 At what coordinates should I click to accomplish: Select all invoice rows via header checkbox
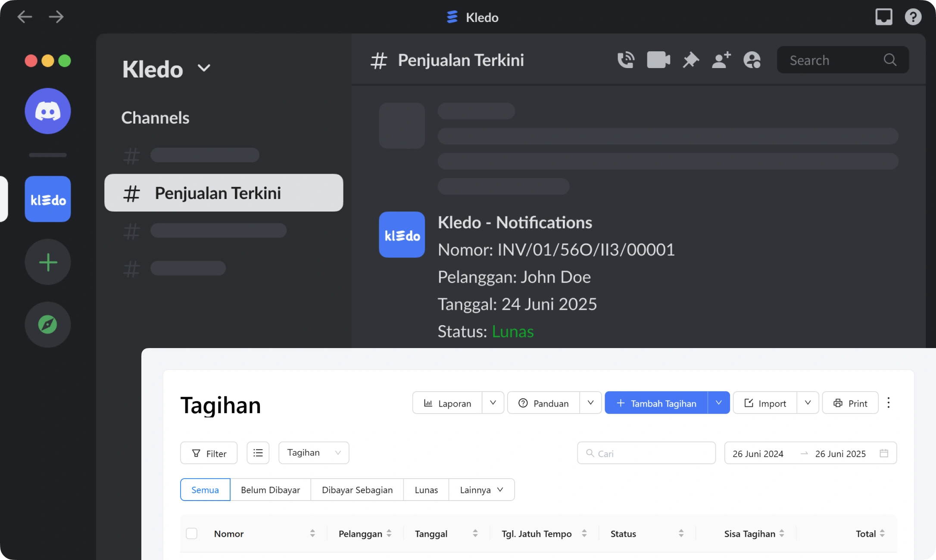coord(192,533)
